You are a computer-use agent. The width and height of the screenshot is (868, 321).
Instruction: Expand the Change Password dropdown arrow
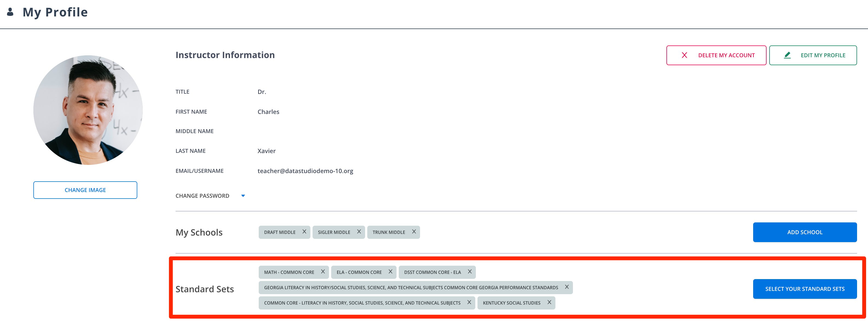click(243, 196)
